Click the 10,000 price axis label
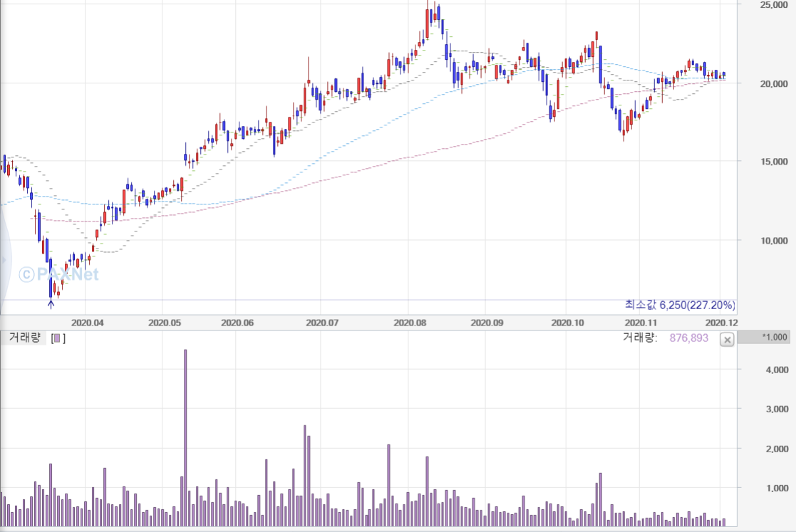 (774, 241)
